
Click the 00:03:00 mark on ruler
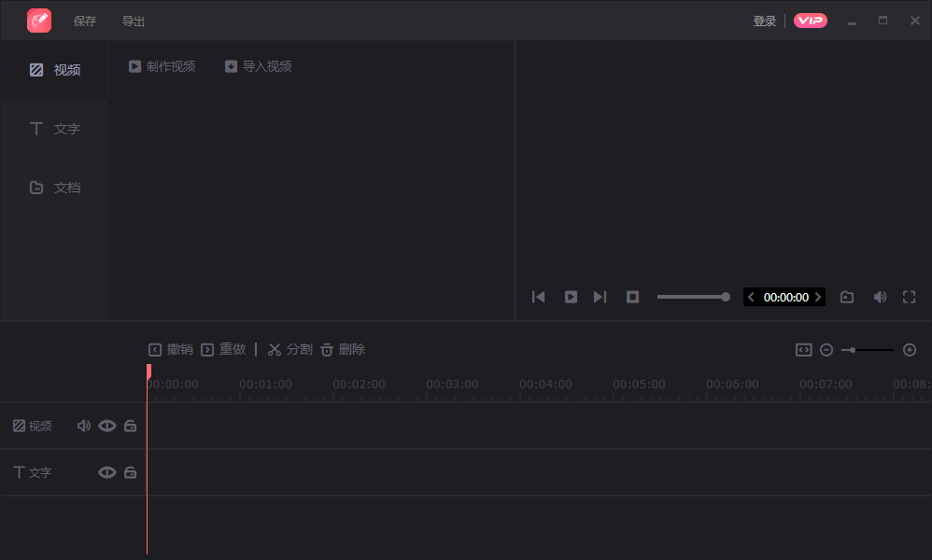[452, 385]
